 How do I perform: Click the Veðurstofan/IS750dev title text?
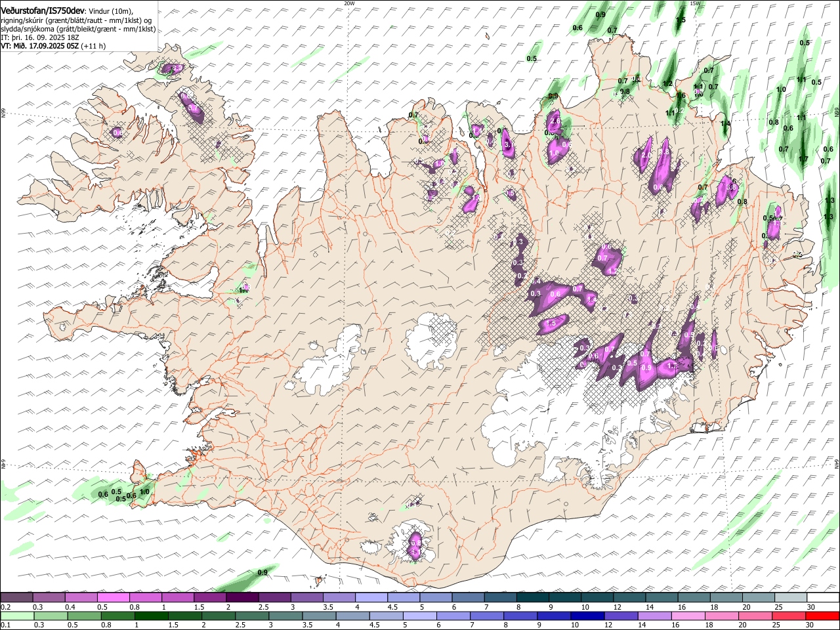pos(43,10)
